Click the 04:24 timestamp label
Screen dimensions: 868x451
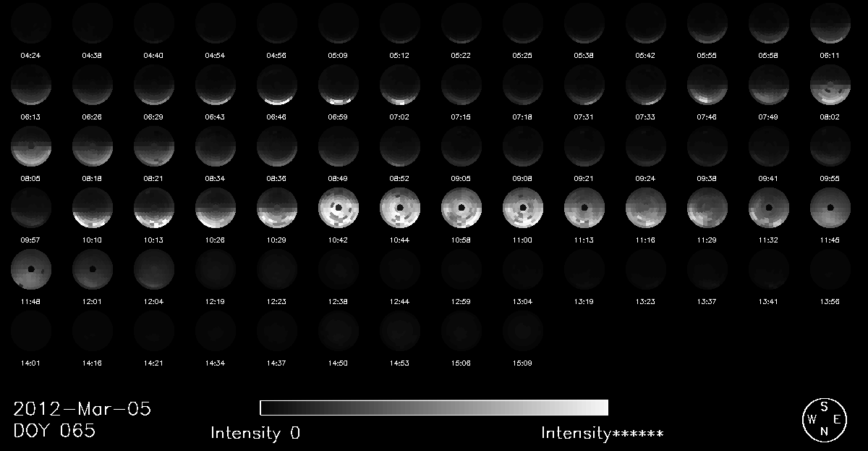(31, 55)
